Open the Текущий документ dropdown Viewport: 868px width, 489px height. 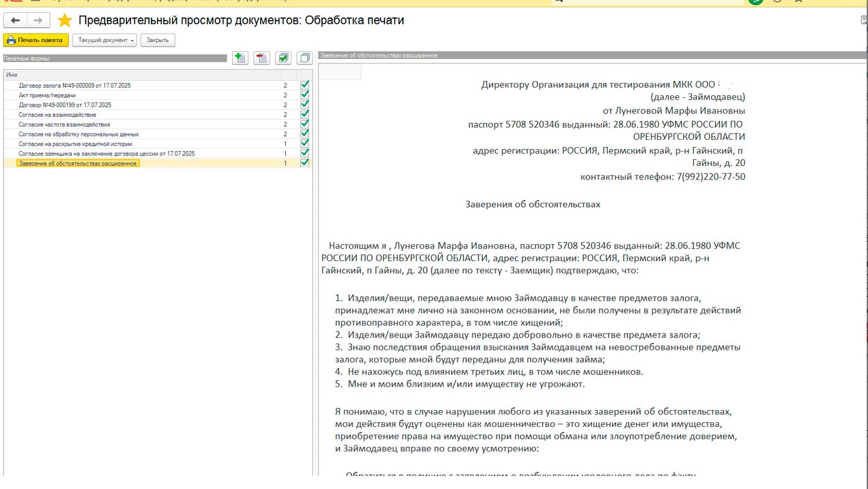[x=104, y=40]
